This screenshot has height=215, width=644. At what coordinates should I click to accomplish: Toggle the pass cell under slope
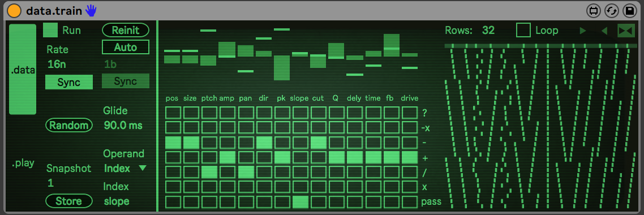point(300,202)
